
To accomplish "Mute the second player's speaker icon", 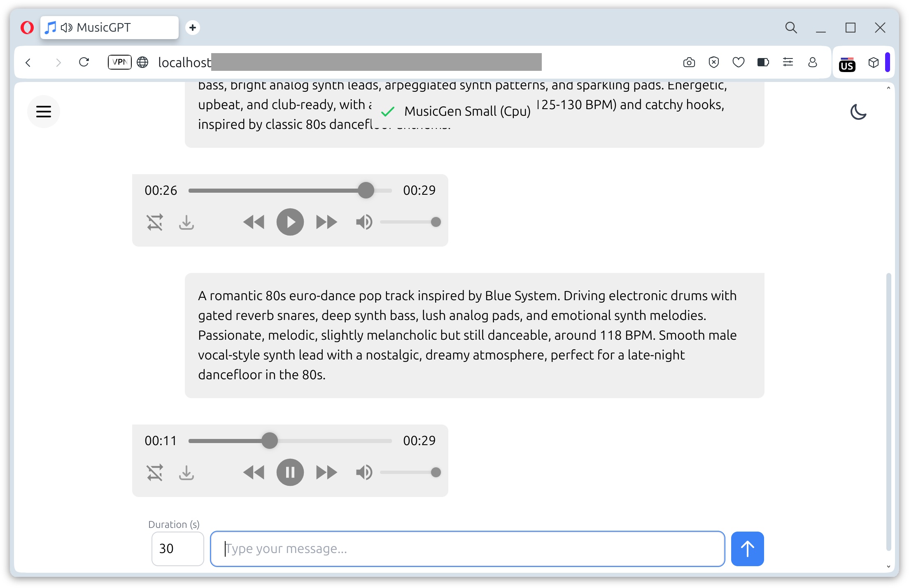I will 364,473.
